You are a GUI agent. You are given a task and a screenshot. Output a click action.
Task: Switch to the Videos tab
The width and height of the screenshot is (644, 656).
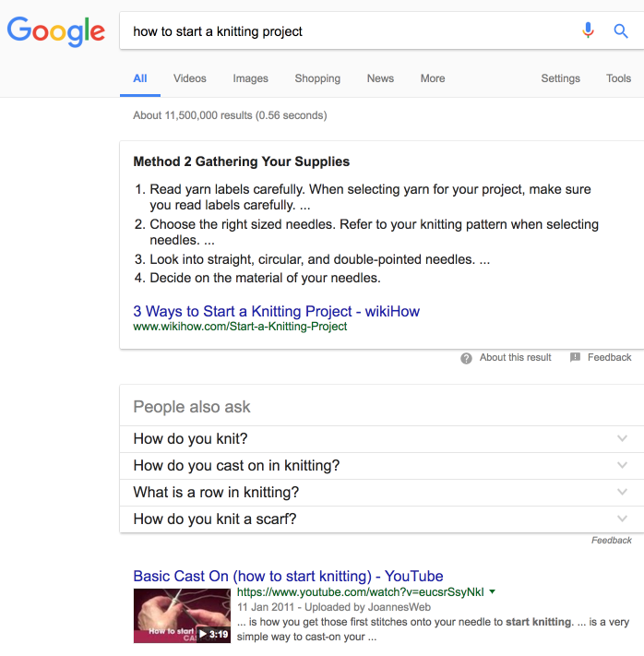pos(189,78)
